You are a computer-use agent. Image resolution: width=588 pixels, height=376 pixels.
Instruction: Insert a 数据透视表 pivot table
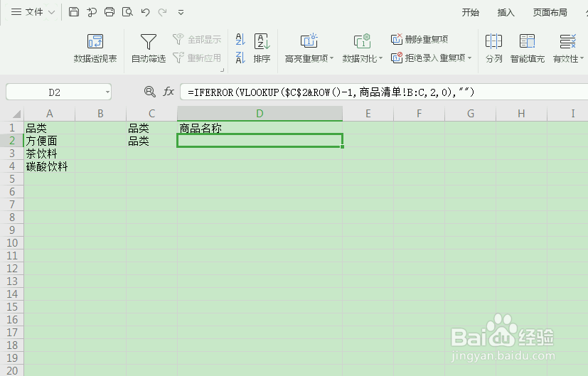coord(95,48)
